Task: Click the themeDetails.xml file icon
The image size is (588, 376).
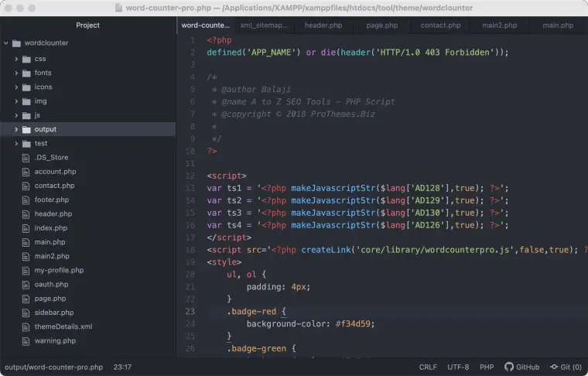Action: coord(26,327)
